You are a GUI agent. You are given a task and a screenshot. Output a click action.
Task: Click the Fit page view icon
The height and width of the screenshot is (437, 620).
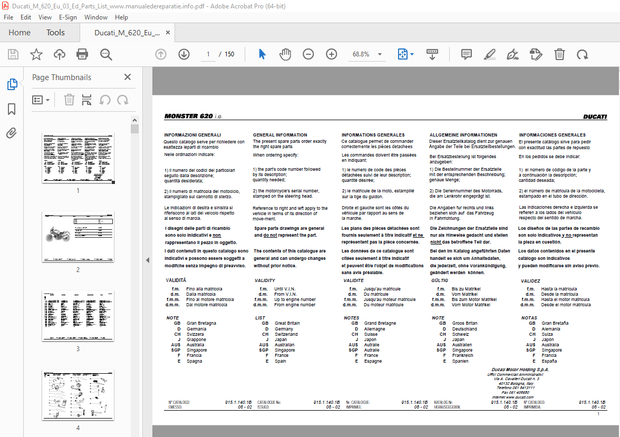point(403,54)
